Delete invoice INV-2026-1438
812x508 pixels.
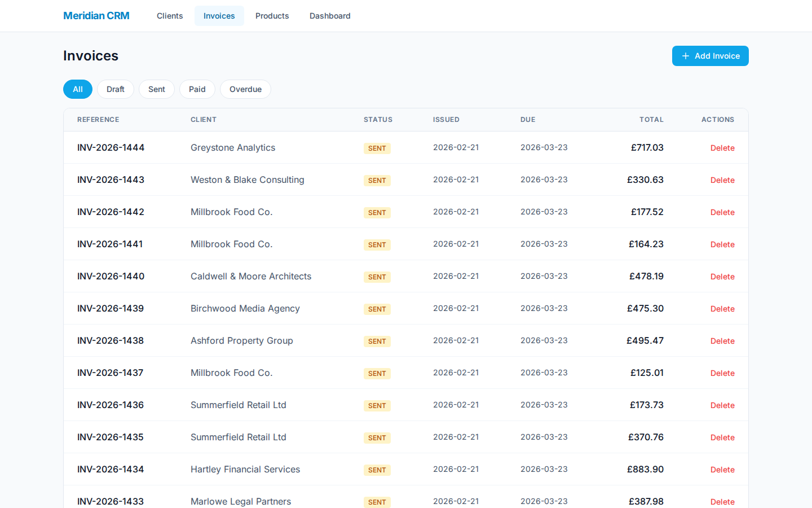pos(722,341)
